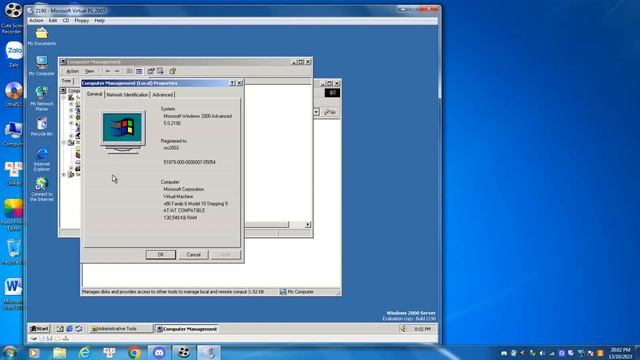The height and width of the screenshot is (360, 640).
Task: Click the VM quick launch Internet Explorer icon
Action: pos(69,329)
